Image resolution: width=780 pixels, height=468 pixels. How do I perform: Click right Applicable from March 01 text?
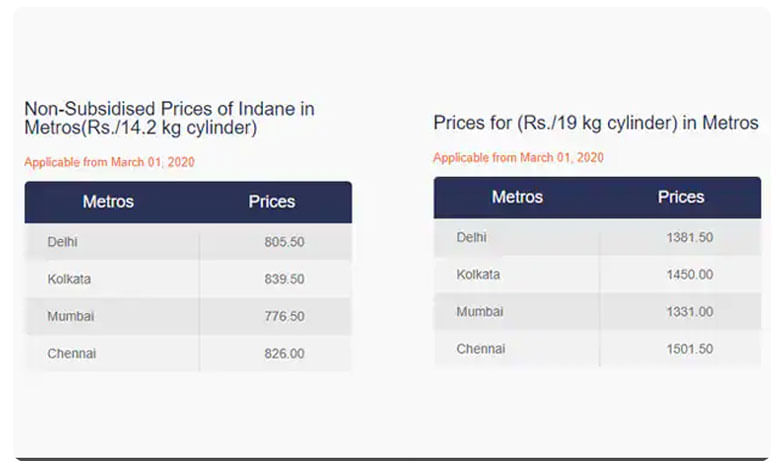[x=518, y=157]
